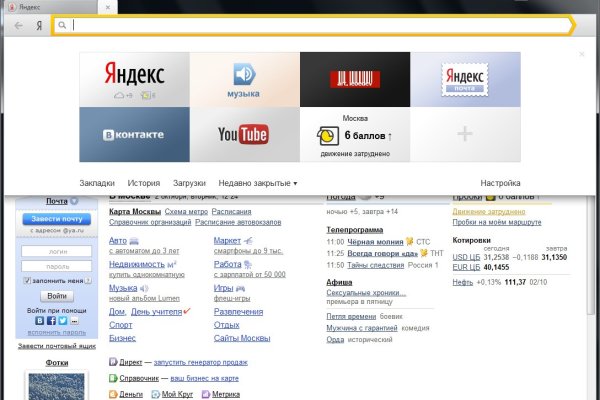Expand the Почта dropdown arrow

point(74,201)
